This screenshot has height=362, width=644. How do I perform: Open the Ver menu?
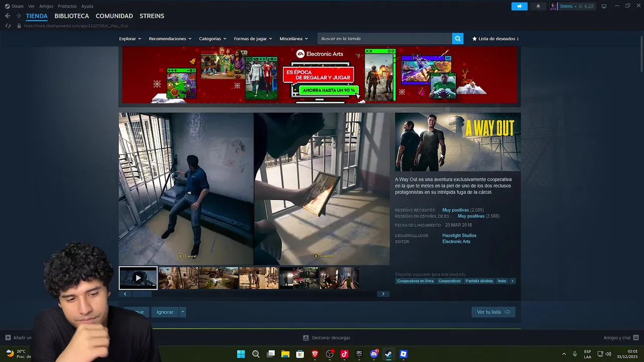[31, 6]
